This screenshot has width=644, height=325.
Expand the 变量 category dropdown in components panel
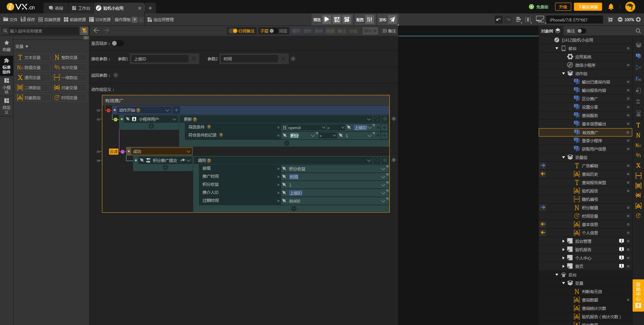point(27,47)
